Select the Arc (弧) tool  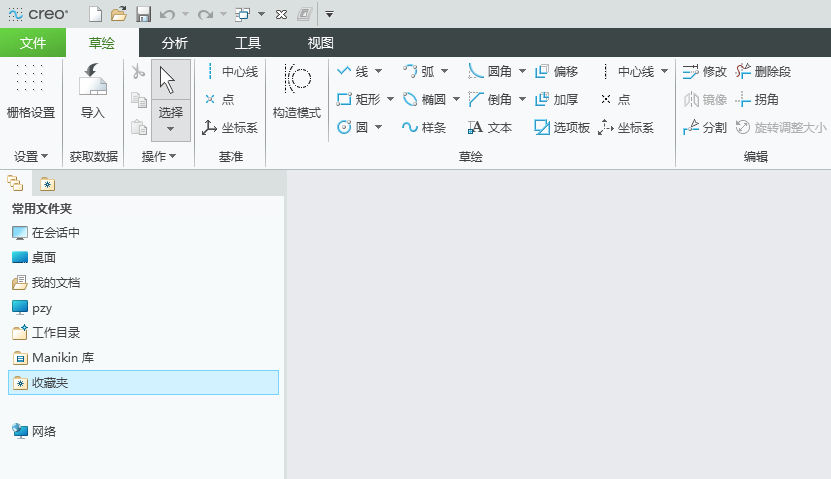419,72
